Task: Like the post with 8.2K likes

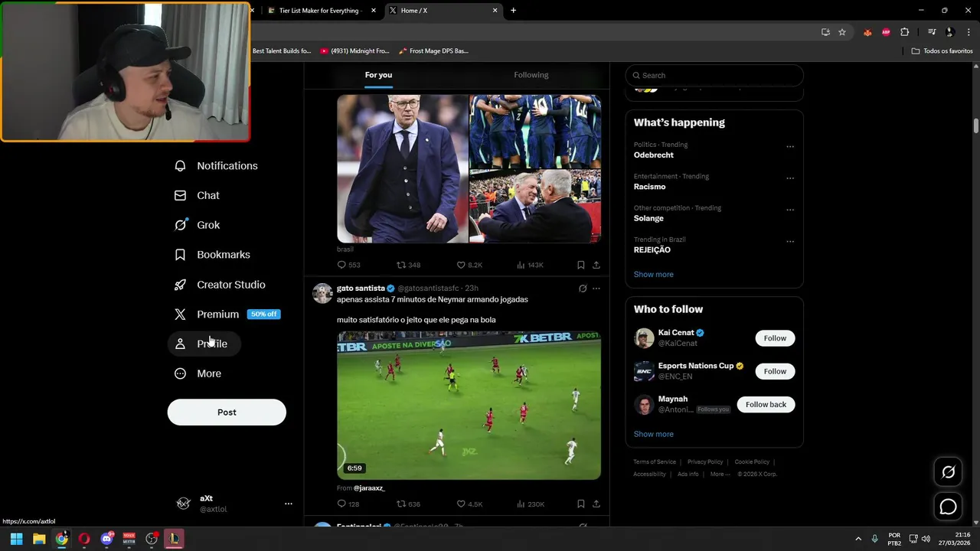Action: tap(469, 265)
